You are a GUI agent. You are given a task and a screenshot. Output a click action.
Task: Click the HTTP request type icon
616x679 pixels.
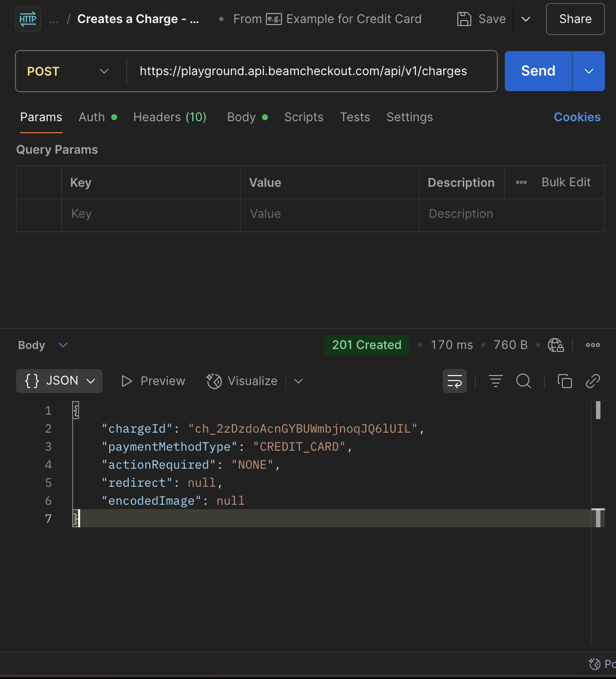point(28,19)
